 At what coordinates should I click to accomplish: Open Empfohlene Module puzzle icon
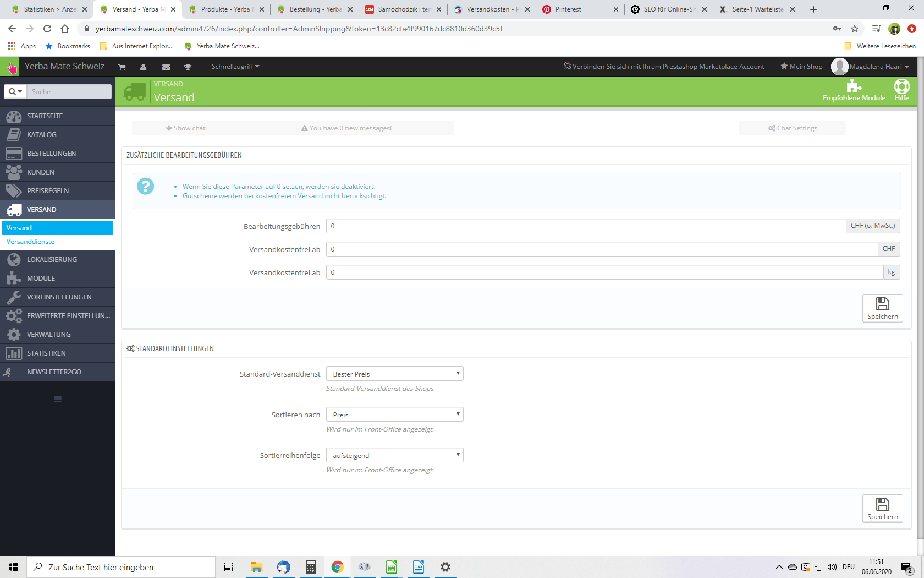pyautogui.click(x=854, y=90)
